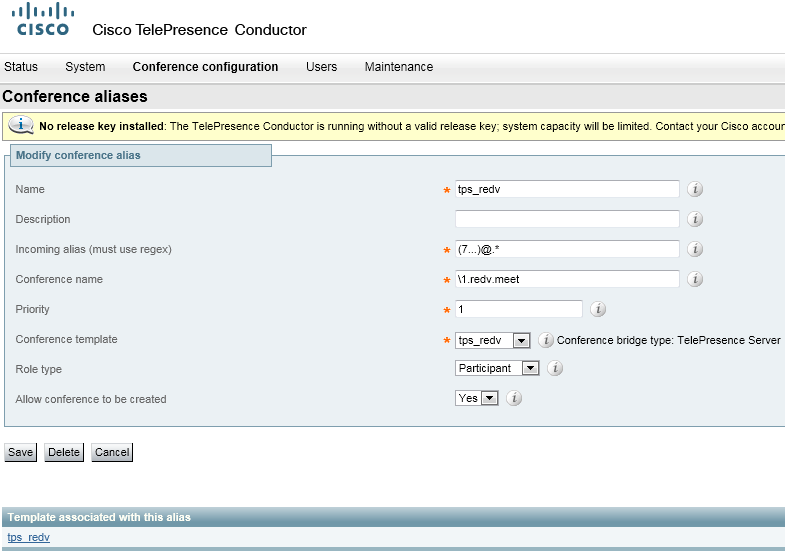Open the Users menu
Image resolution: width=785 pixels, height=554 pixels.
click(x=321, y=67)
